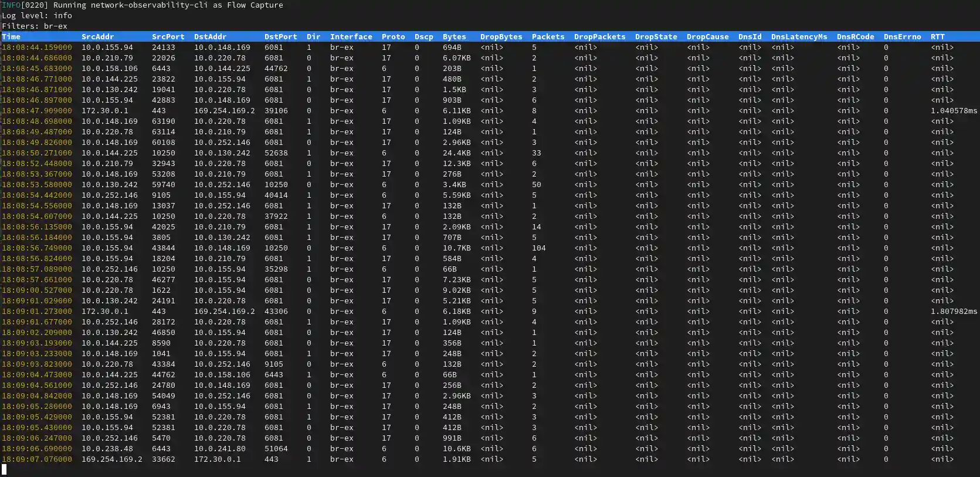980x477 pixels.
Task: Select the Packets value 104
Action: [538, 248]
